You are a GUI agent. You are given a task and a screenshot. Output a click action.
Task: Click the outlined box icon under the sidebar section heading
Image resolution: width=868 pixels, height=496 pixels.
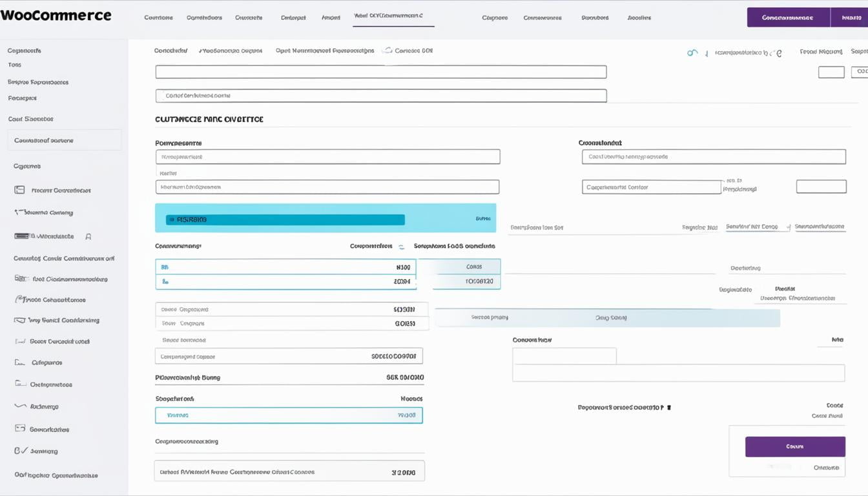click(19, 190)
